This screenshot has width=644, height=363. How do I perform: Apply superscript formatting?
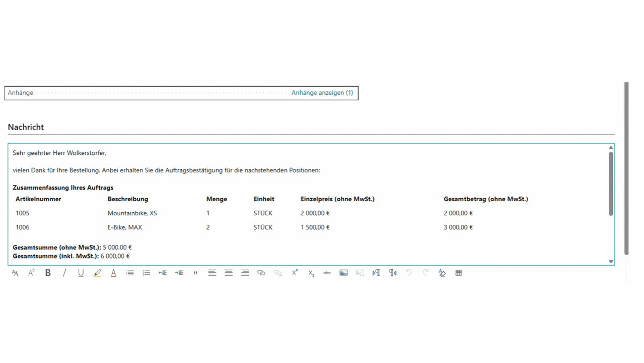click(295, 273)
